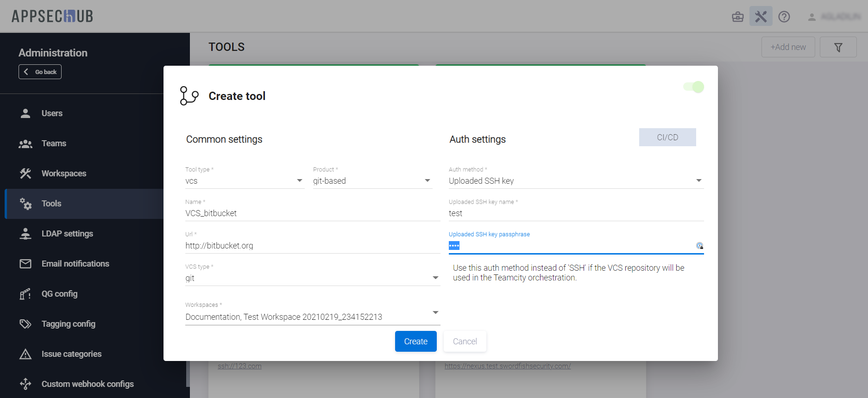
Task: Open the Product dropdown showing git-based
Action: [x=427, y=181]
